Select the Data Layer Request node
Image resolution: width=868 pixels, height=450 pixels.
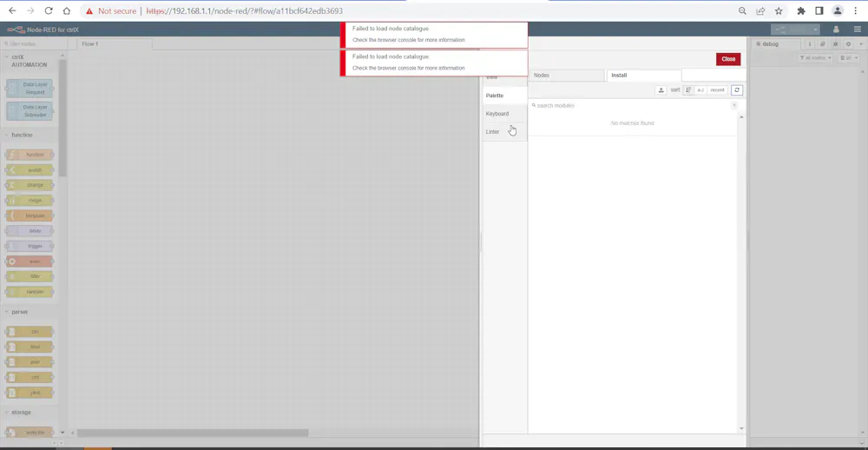30,88
